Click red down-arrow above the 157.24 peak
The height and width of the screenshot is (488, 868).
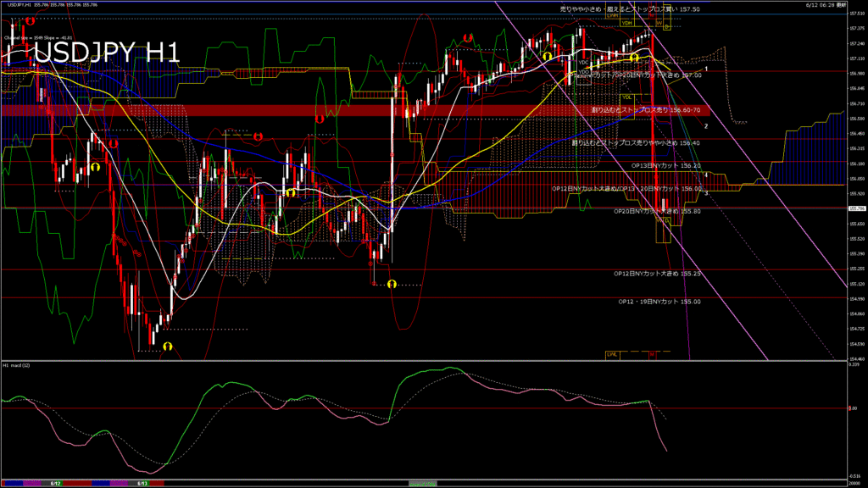click(468, 38)
